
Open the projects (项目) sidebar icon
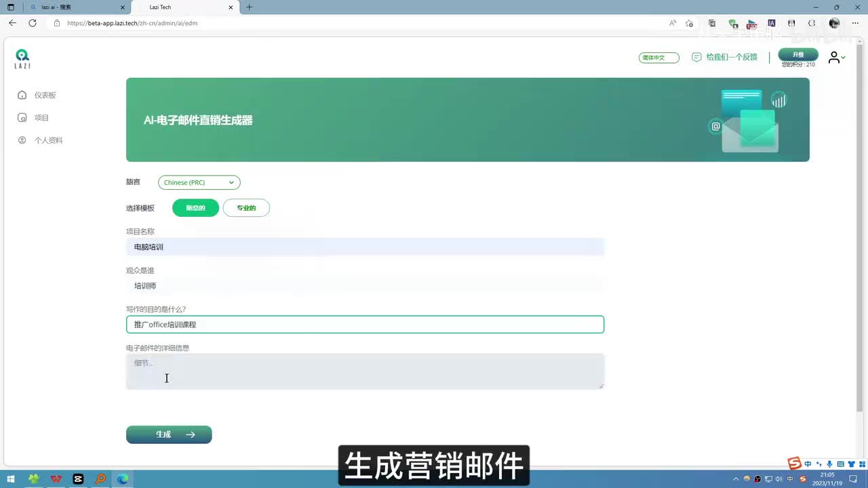pyautogui.click(x=22, y=118)
